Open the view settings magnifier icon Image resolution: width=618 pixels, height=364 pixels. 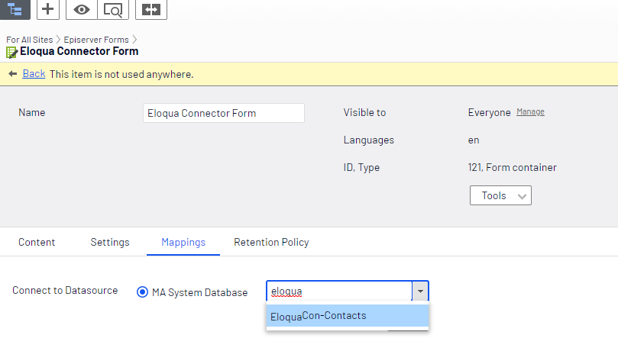[113, 9]
